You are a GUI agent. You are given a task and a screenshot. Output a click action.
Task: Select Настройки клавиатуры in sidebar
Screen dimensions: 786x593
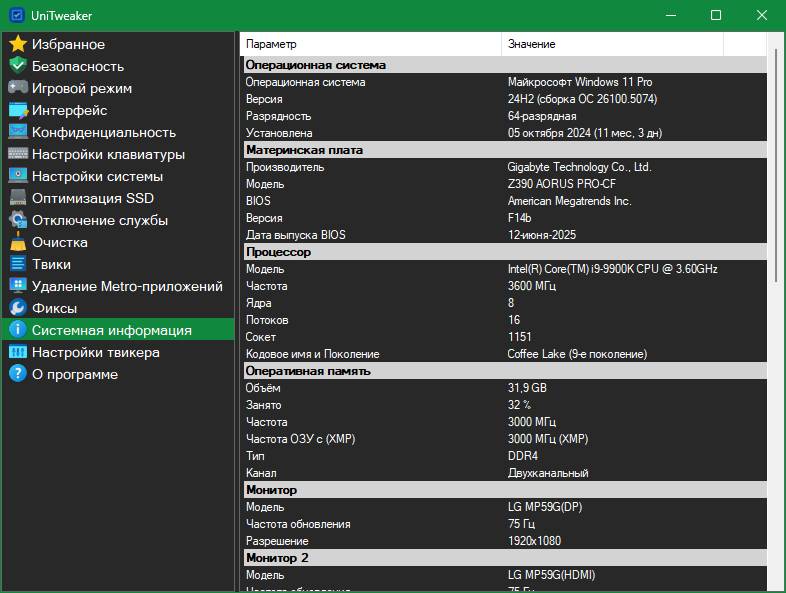click(x=118, y=154)
